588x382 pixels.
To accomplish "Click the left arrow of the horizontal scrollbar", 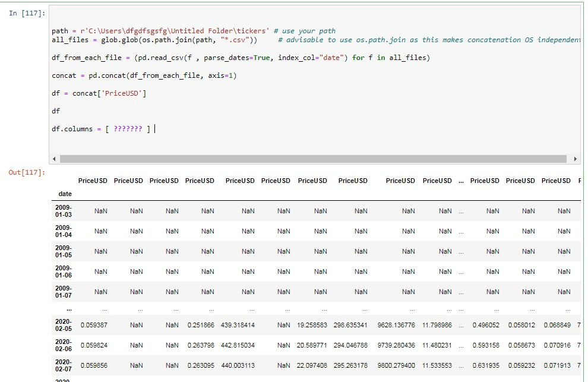I will pyautogui.click(x=53, y=159).
